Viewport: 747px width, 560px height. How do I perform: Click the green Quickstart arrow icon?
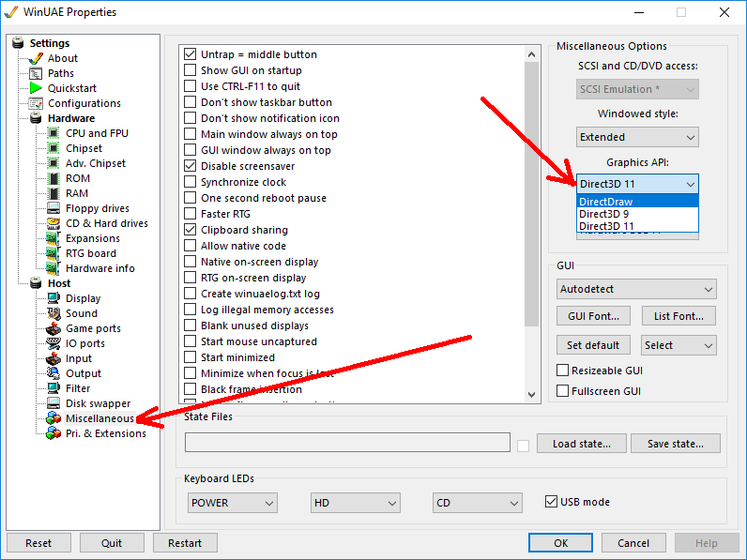click(36, 88)
